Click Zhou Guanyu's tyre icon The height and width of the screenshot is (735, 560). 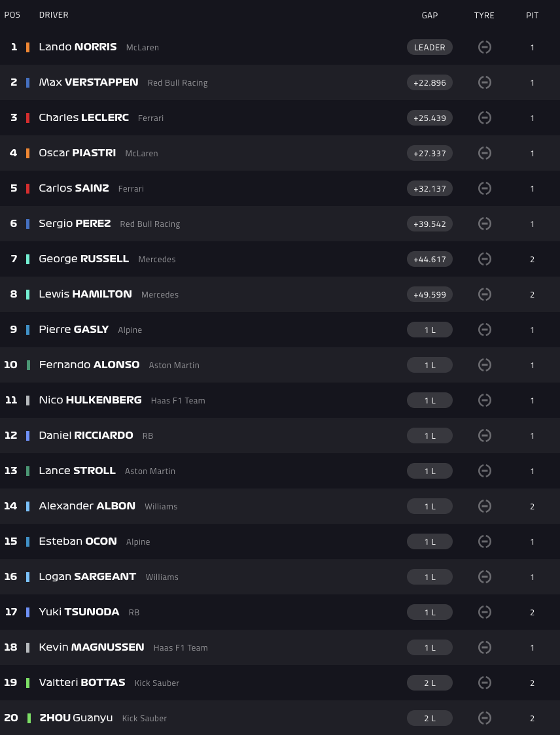[x=485, y=718]
